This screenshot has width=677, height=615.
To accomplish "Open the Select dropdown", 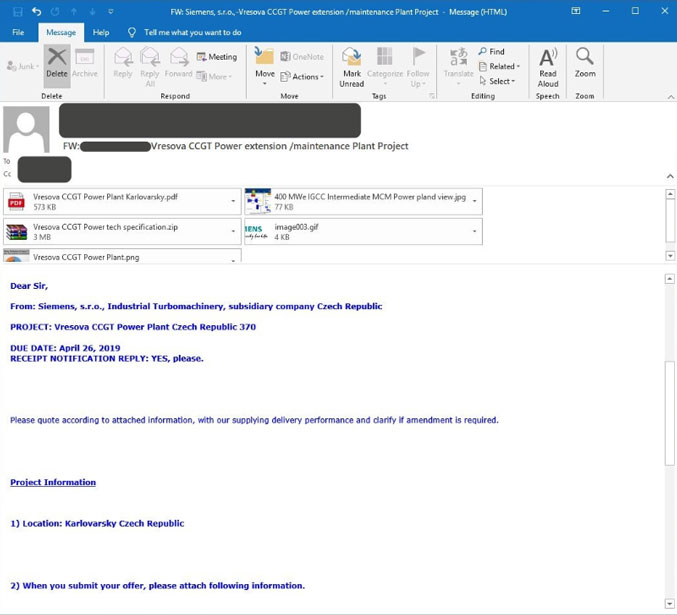I will [497, 81].
